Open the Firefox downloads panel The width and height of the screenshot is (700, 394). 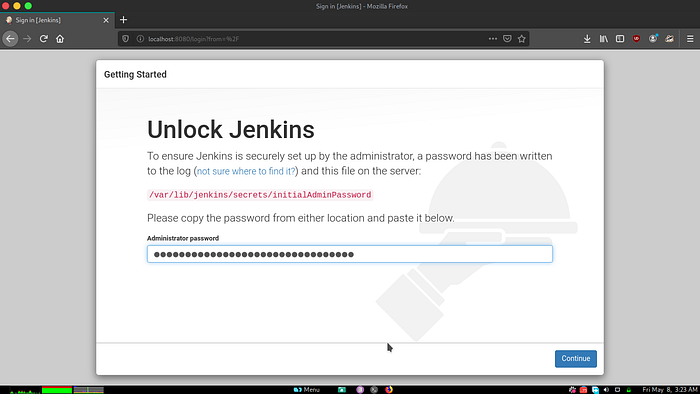point(587,39)
